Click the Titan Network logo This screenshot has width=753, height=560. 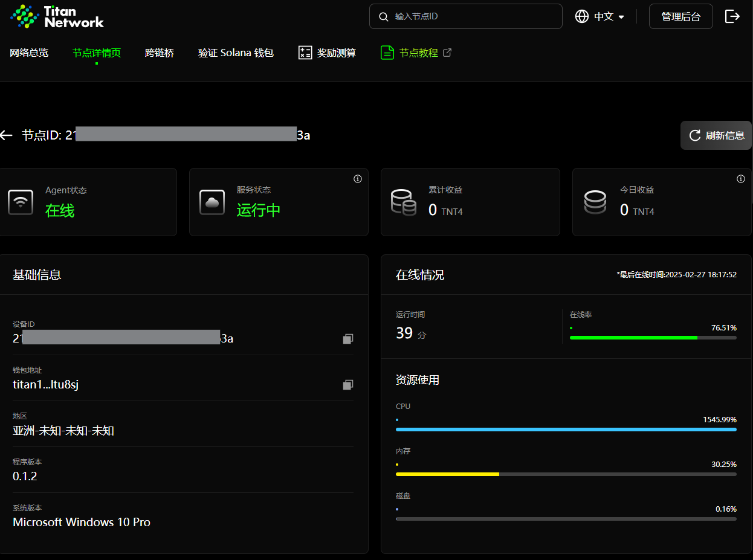(x=57, y=16)
